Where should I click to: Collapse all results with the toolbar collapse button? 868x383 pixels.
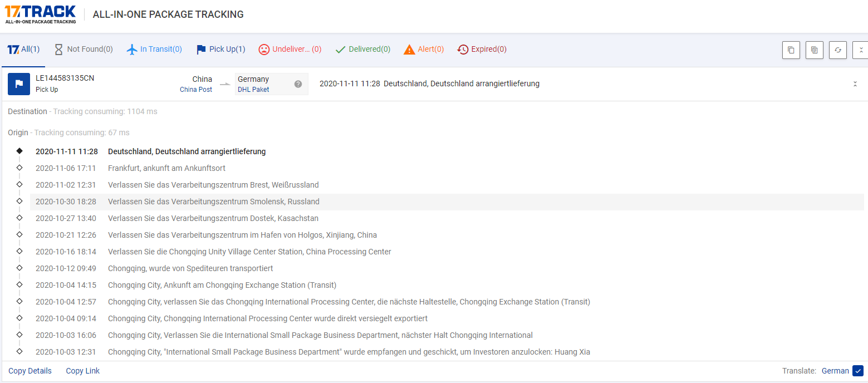point(860,50)
